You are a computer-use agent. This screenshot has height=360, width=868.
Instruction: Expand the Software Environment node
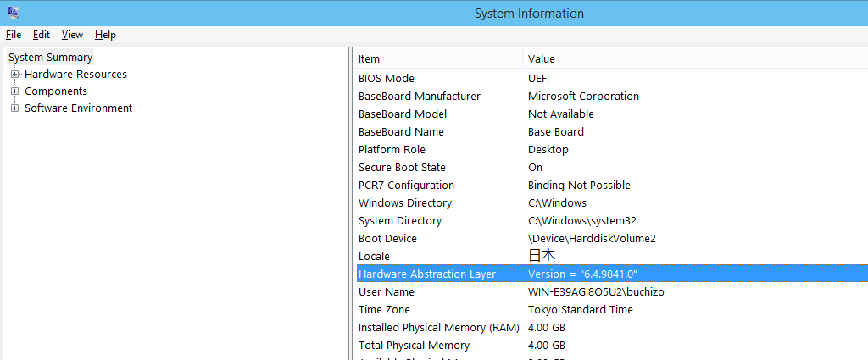14,108
